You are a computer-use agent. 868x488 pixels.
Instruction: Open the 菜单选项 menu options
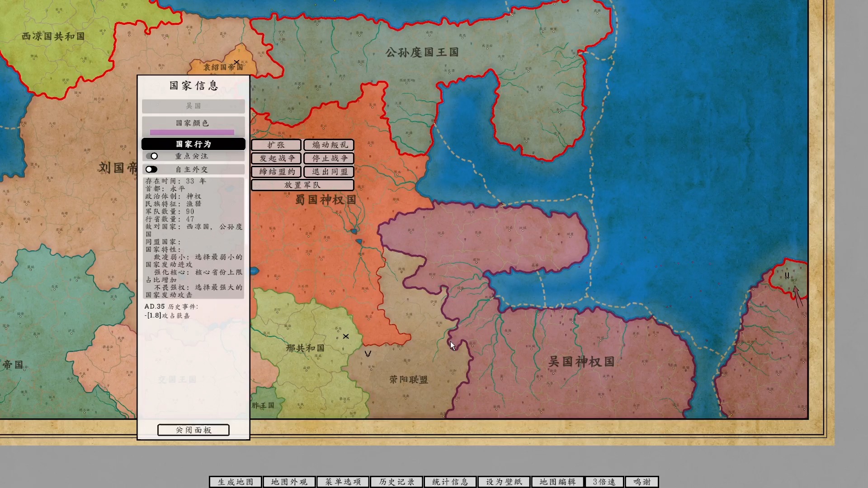[x=342, y=482]
